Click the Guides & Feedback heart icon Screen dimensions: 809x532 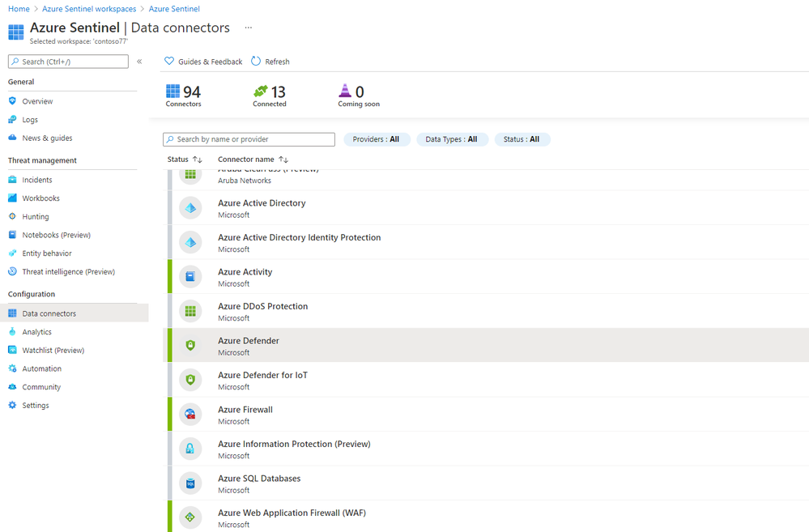click(x=169, y=61)
